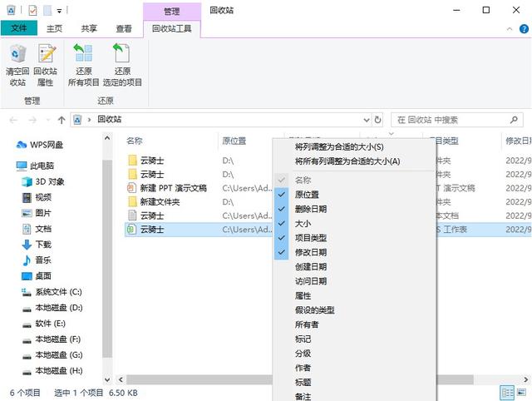Open 视频 folder in sidebar
532x401 pixels.
point(37,197)
